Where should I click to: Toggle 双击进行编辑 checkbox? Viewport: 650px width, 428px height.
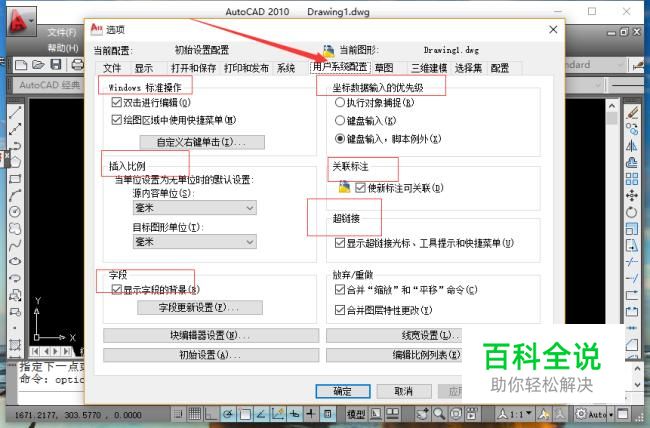[x=116, y=102]
